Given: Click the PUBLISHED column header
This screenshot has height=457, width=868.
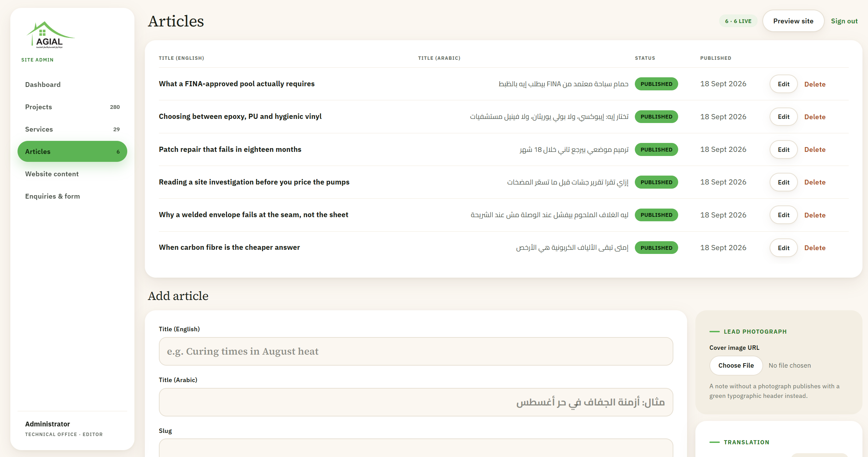Looking at the screenshot, I should [x=716, y=58].
